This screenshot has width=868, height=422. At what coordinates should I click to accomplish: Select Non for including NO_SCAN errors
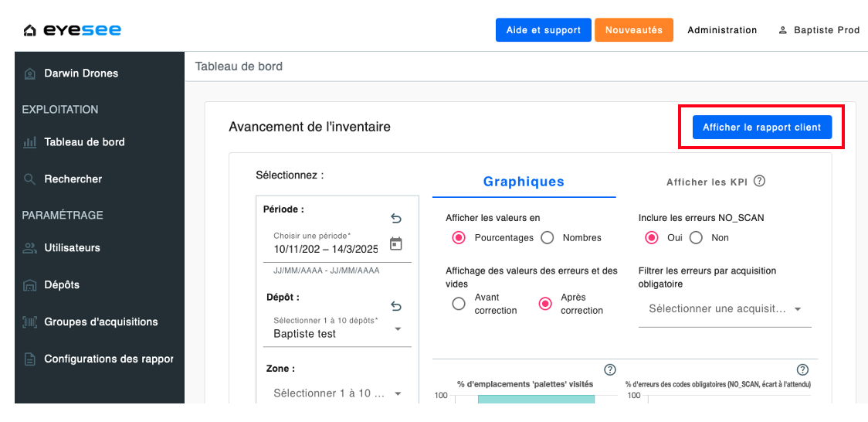pyautogui.click(x=696, y=238)
